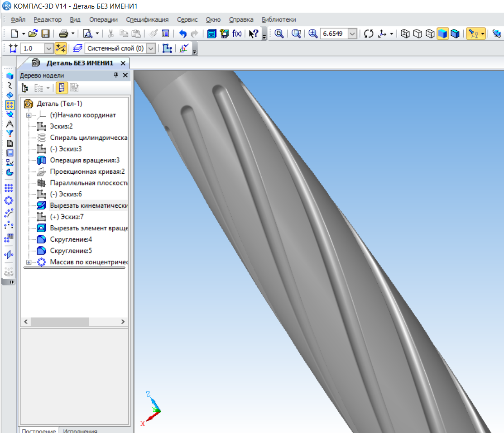Open the Variables f(x) panel
This screenshot has width=504, height=433.
coord(237,33)
